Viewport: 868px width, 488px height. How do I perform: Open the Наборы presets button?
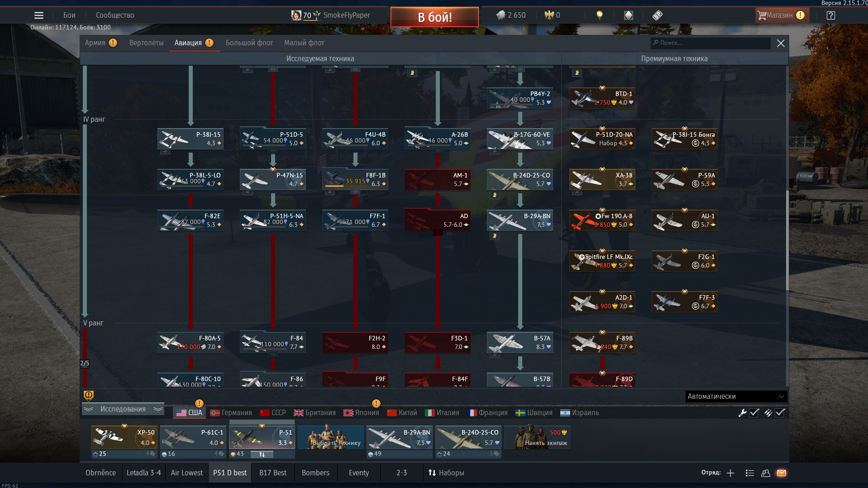(x=446, y=473)
